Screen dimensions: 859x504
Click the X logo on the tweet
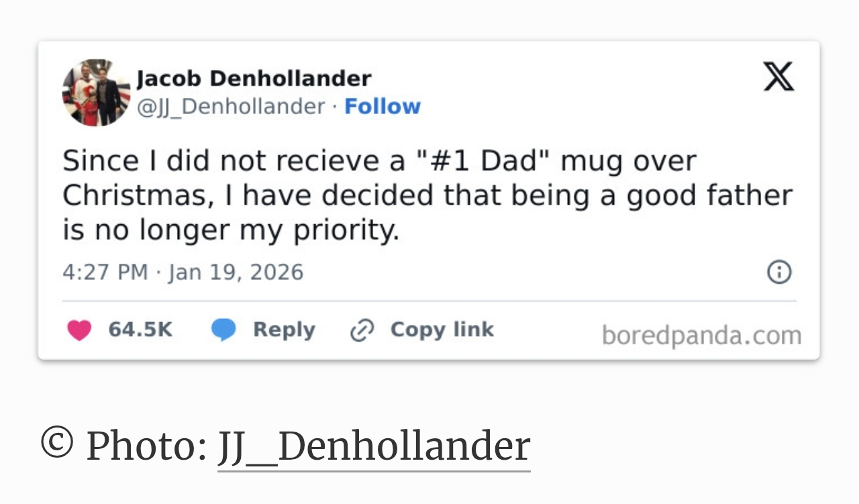(778, 77)
